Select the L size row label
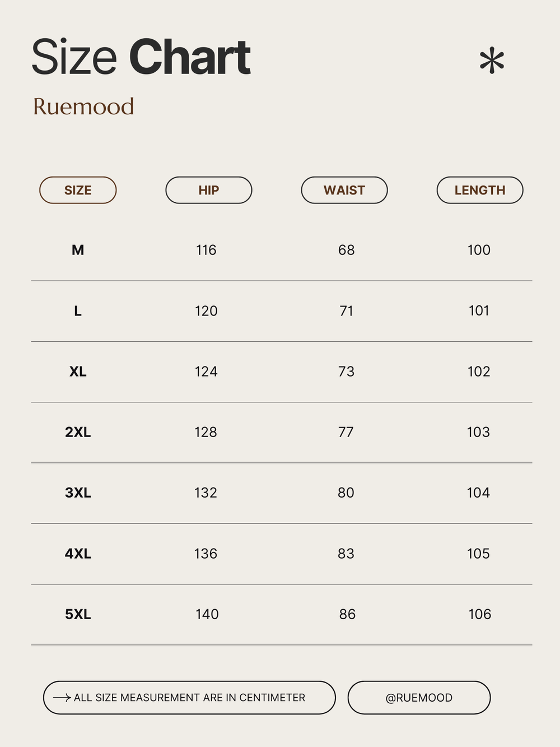Image resolution: width=560 pixels, height=747 pixels. coord(78,310)
